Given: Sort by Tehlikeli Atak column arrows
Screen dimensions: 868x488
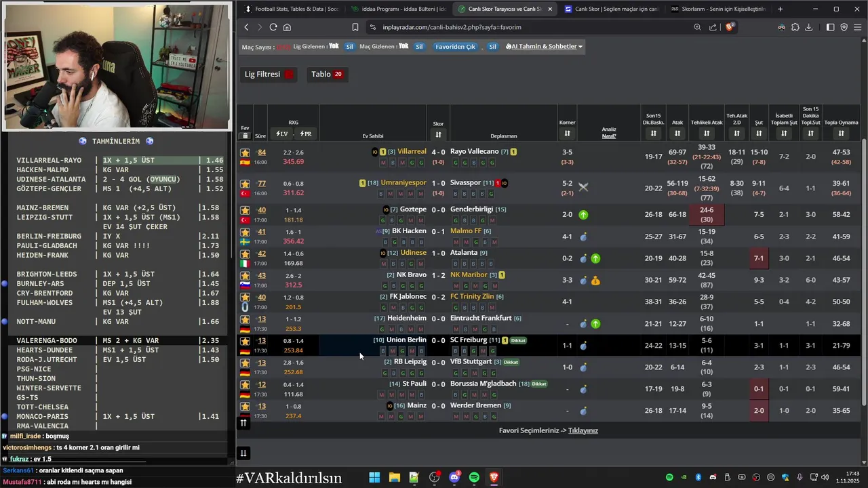Looking at the screenshot, I should click(707, 134).
